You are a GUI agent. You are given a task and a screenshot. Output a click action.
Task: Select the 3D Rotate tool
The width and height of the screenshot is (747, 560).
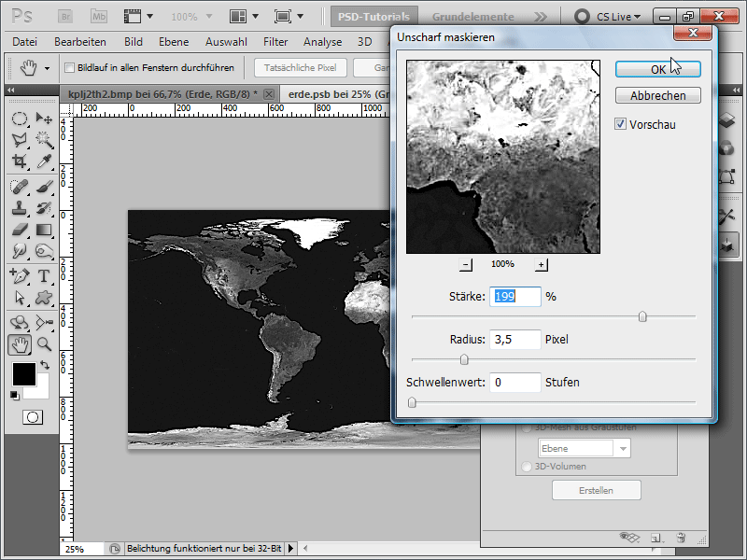tap(19, 322)
